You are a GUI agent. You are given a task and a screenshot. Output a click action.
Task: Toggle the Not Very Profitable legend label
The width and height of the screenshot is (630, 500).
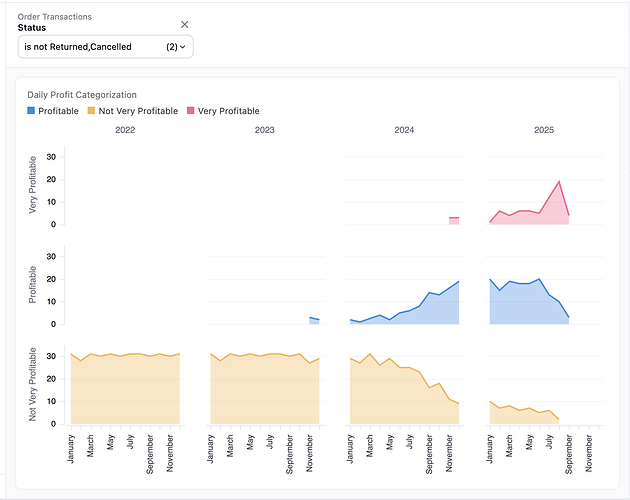coord(137,111)
